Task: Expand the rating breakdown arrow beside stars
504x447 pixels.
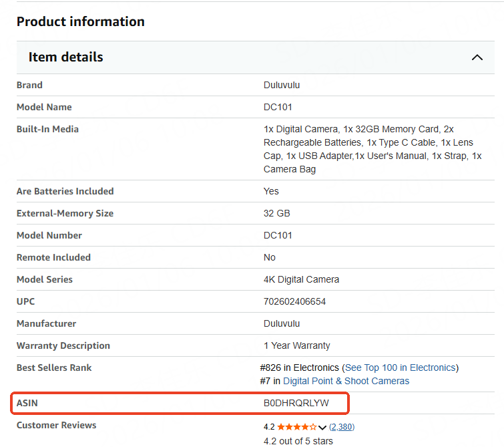Action: (x=322, y=427)
